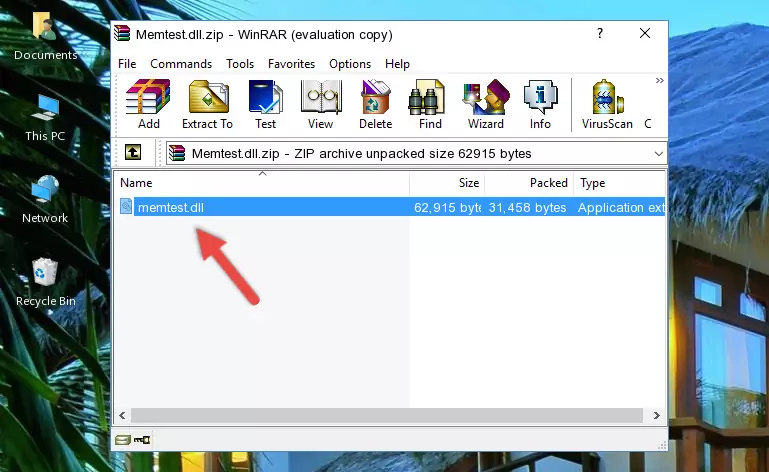Select the This PC desktop icon
Screen dimensions: 769x472
click(x=45, y=118)
